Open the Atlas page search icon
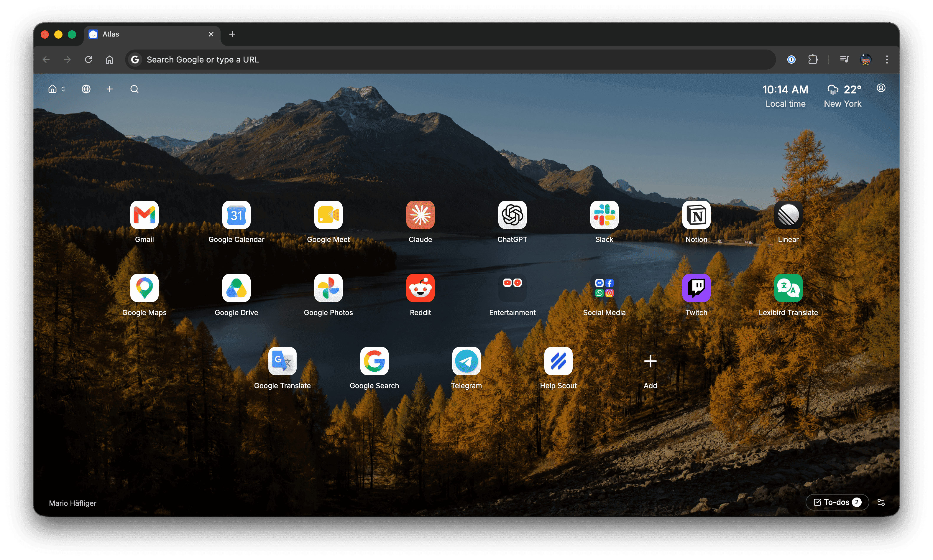 click(134, 89)
